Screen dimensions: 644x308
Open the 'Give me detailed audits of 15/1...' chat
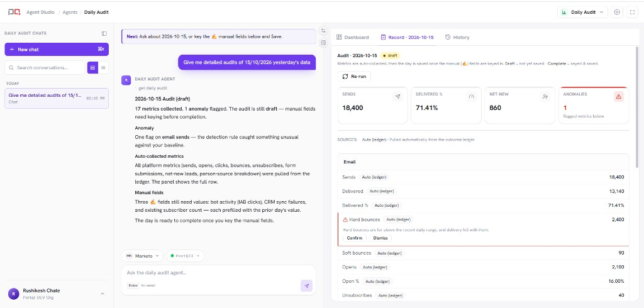click(x=57, y=98)
